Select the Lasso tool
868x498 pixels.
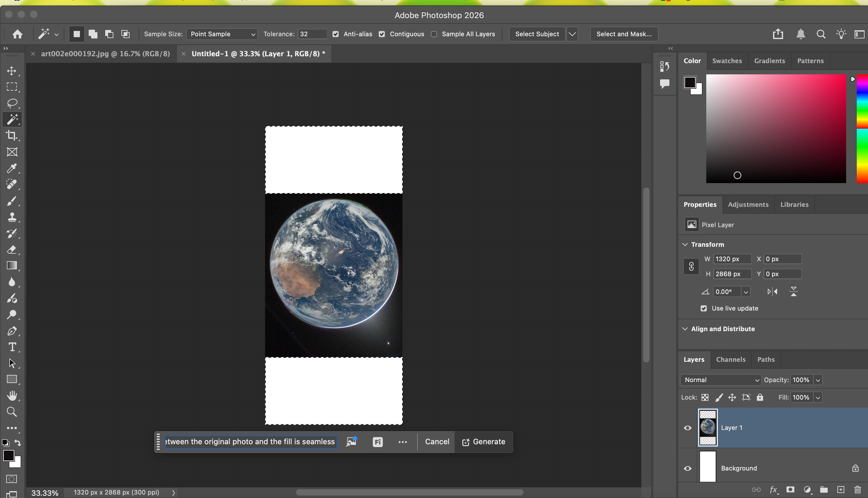(12, 103)
